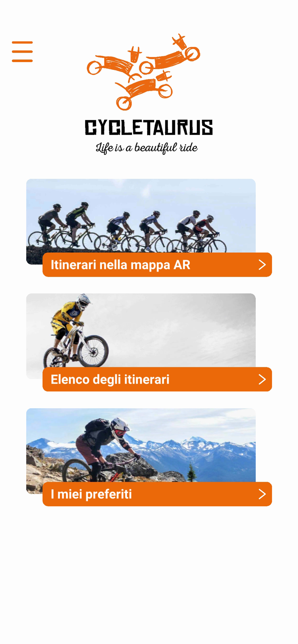Image resolution: width=298 pixels, height=644 pixels.
Task: Tap the Cycletaurus bicycle bulls logo
Action: point(144,72)
